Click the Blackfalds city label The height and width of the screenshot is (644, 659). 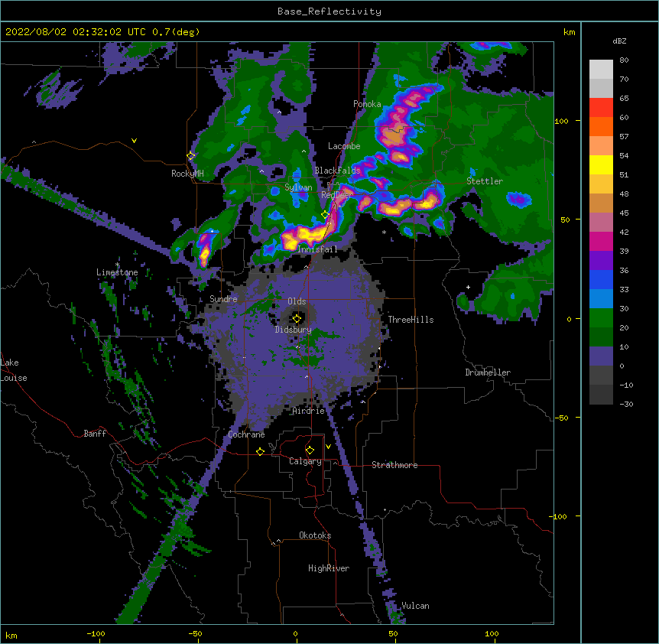[337, 171]
